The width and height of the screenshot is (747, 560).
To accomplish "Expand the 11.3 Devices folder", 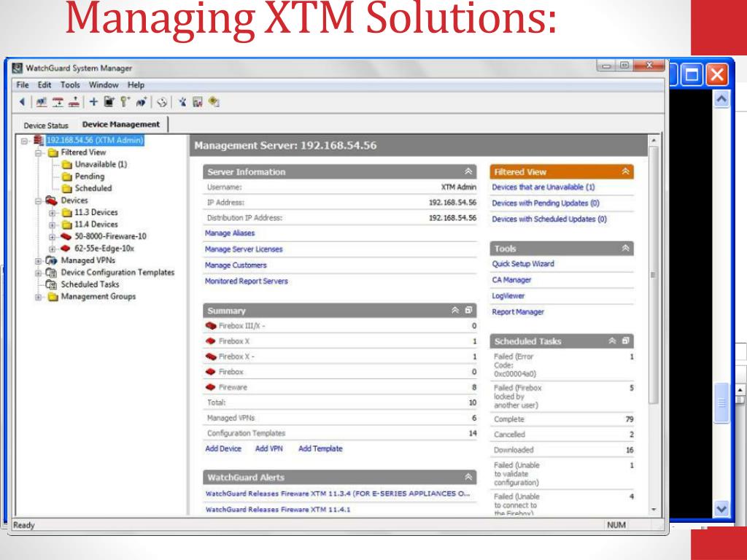I will [x=53, y=213].
